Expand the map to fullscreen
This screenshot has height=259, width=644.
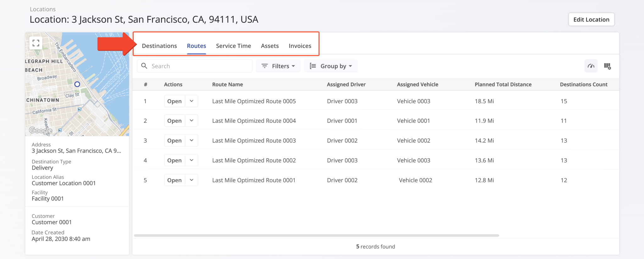point(36,43)
